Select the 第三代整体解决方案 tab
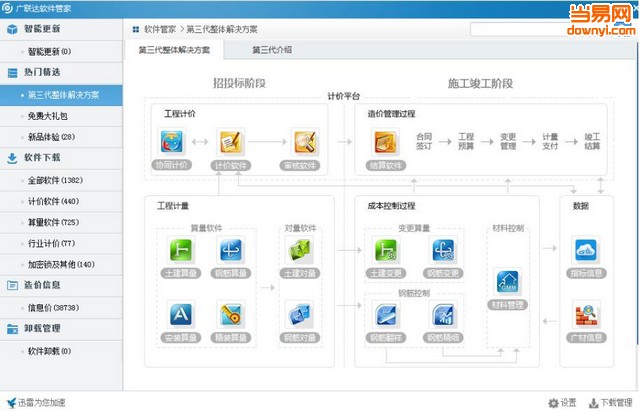640x411 pixels. [x=174, y=50]
